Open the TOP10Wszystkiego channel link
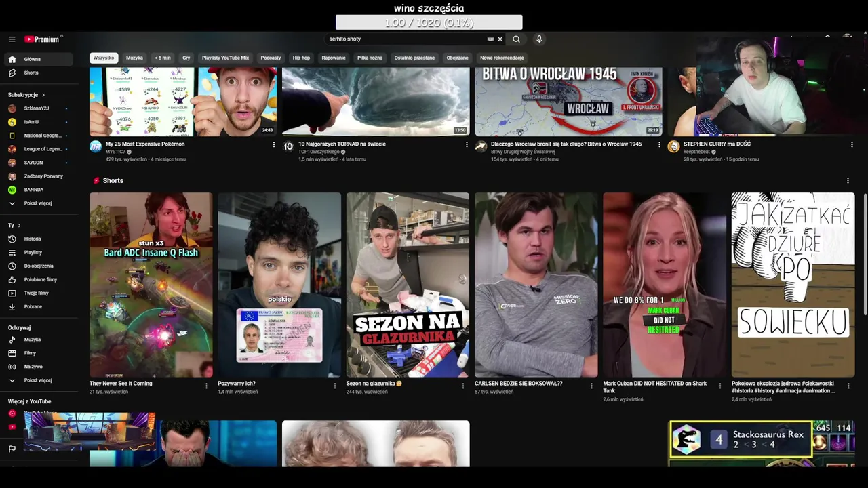Image resolution: width=868 pixels, height=488 pixels. (x=319, y=152)
